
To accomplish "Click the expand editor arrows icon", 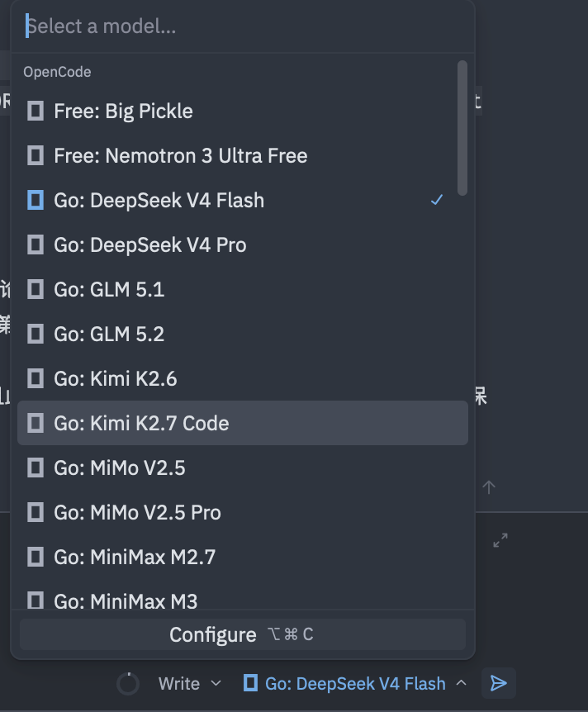I will tap(500, 540).
